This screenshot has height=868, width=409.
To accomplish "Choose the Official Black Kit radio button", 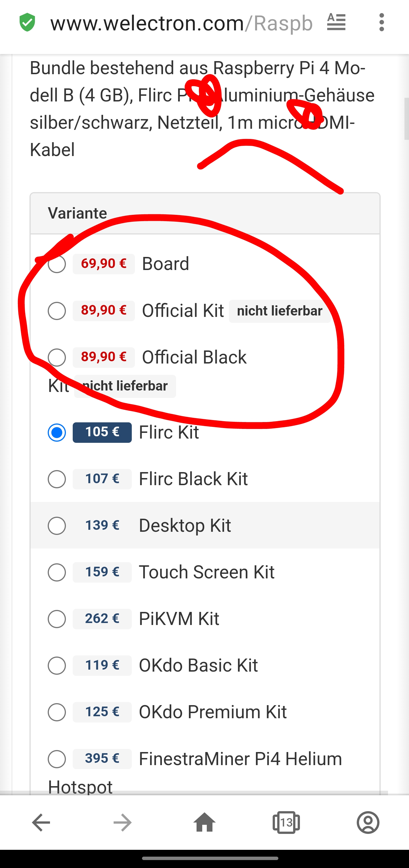I will (57, 358).
